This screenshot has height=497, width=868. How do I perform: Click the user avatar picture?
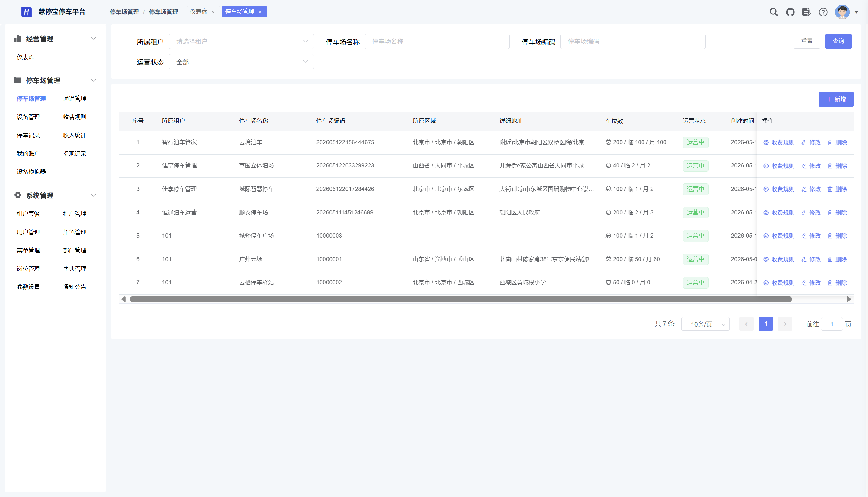pos(842,12)
